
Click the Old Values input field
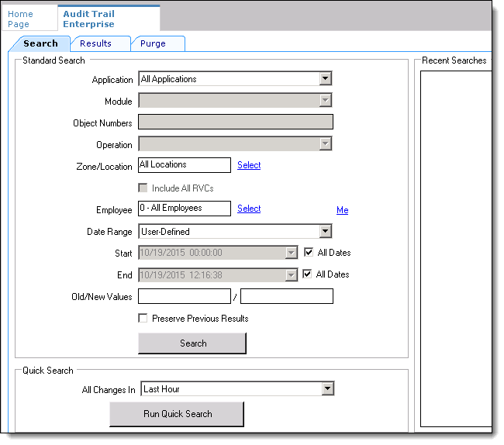[x=185, y=296]
